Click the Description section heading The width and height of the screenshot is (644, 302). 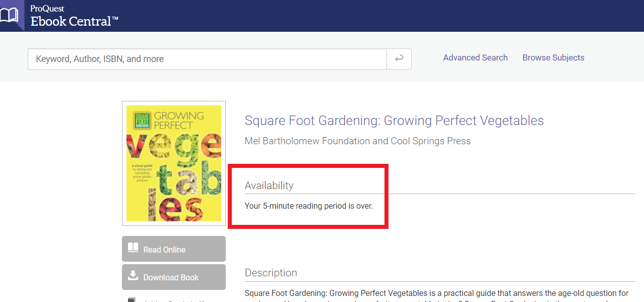[x=271, y=273]
